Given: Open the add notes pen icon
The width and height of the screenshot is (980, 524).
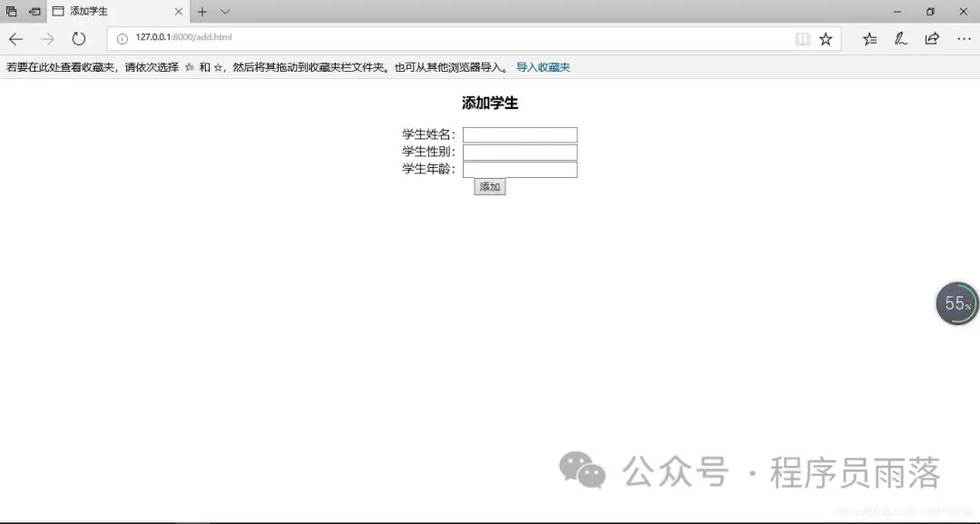Looking at the screenshot, I should 901,39.
